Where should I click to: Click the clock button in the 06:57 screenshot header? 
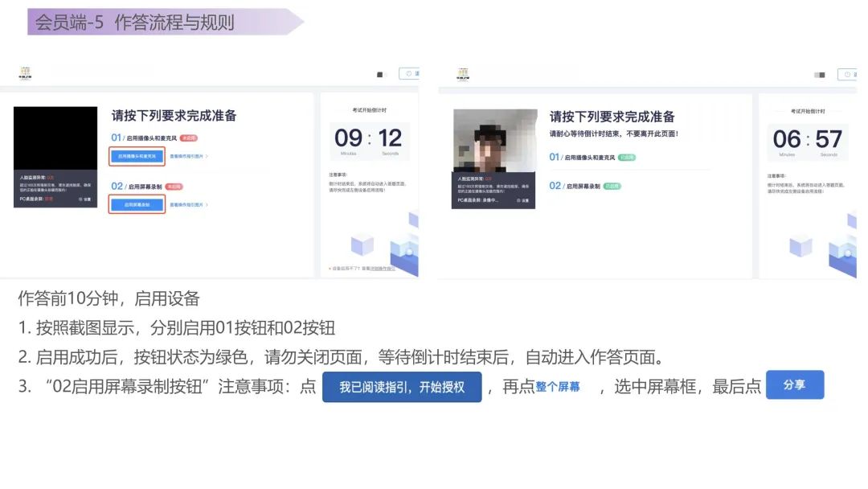[847, 74]
